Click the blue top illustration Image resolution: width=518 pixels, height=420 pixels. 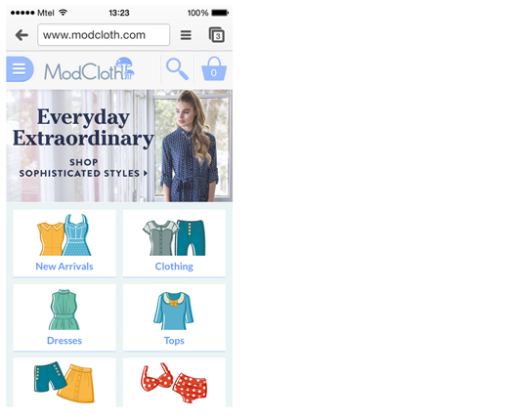click(x=173, y=311)
